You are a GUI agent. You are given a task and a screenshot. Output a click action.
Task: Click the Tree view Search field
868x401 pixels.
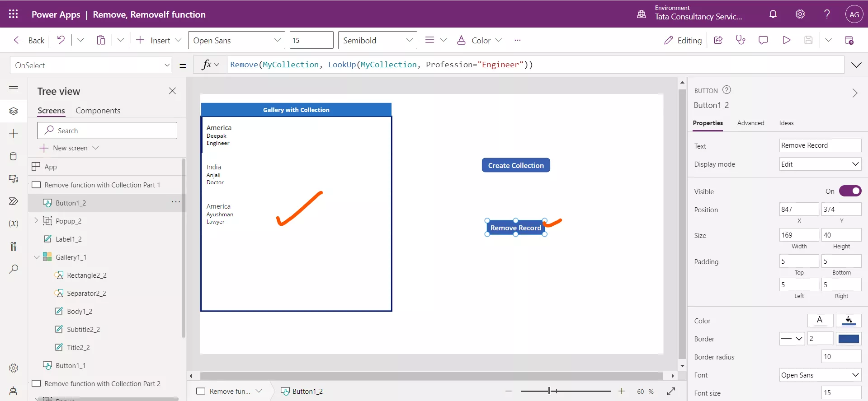point(107,131)
